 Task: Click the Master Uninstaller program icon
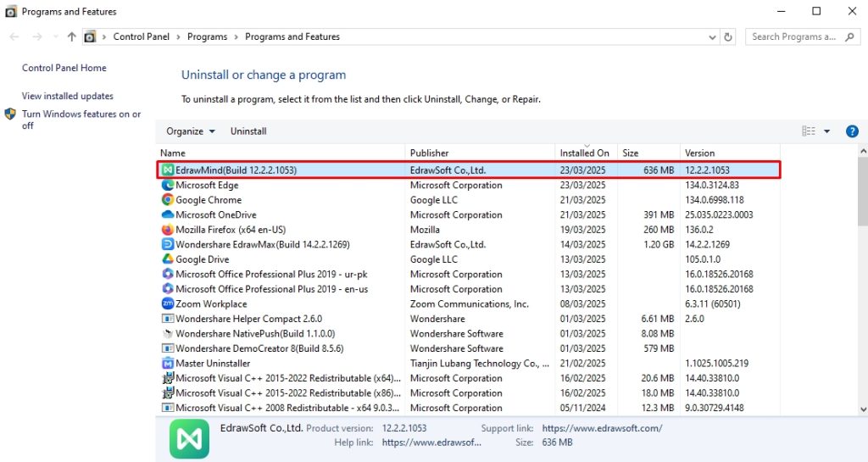pyautogui.click(x=167, y=364)
